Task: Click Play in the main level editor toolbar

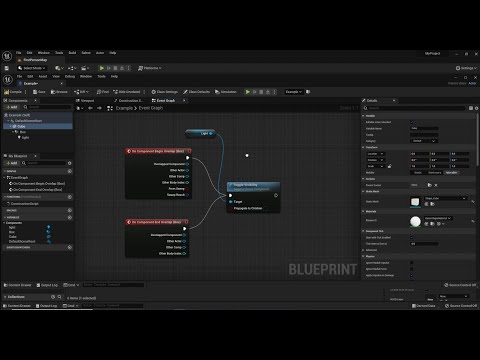Action: coord(102,68)
